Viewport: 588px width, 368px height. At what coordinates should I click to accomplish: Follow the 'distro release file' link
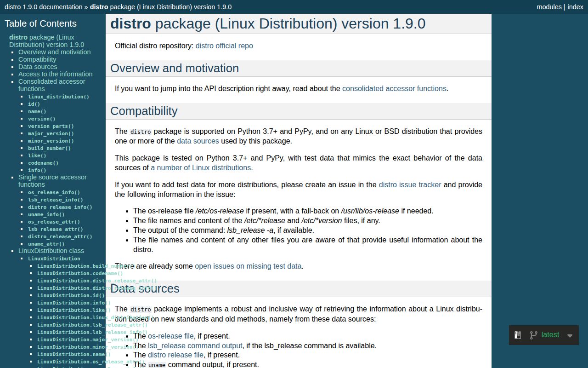(175, 355)
